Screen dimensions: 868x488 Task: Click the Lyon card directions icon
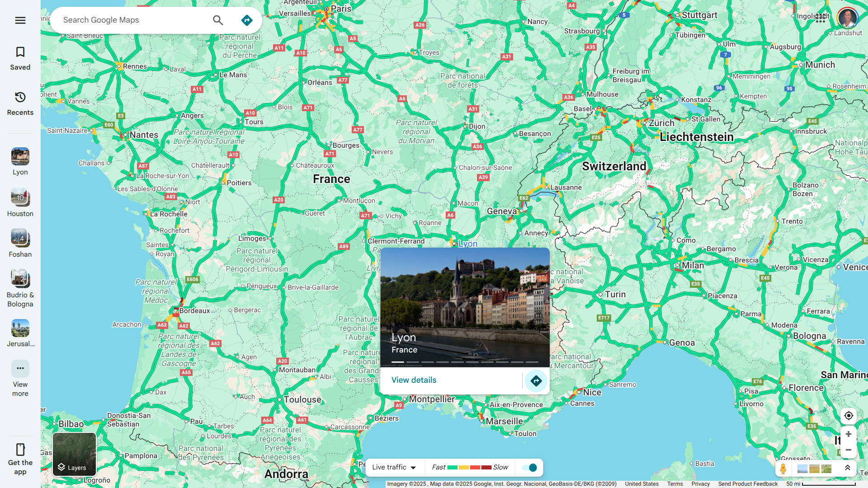(536, 380)
